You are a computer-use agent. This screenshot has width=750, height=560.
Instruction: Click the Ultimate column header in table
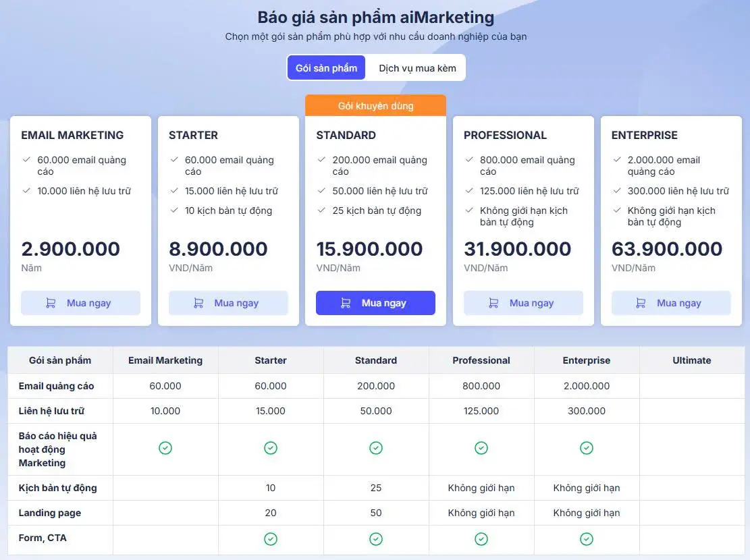pos(692,360)
